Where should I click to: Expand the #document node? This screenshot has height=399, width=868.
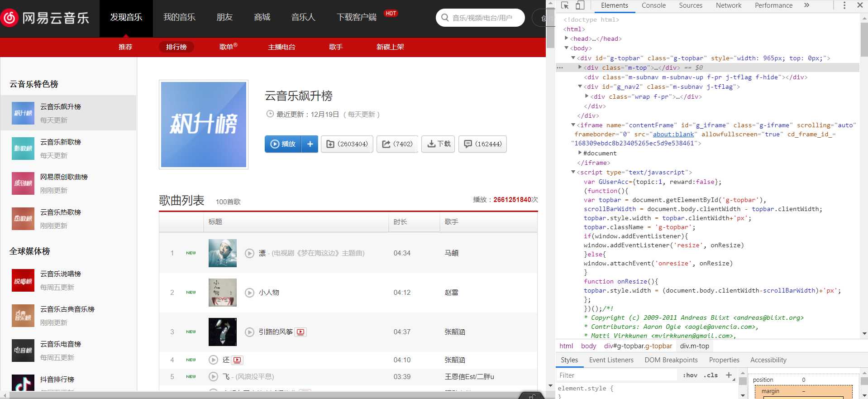coord(580,153)
